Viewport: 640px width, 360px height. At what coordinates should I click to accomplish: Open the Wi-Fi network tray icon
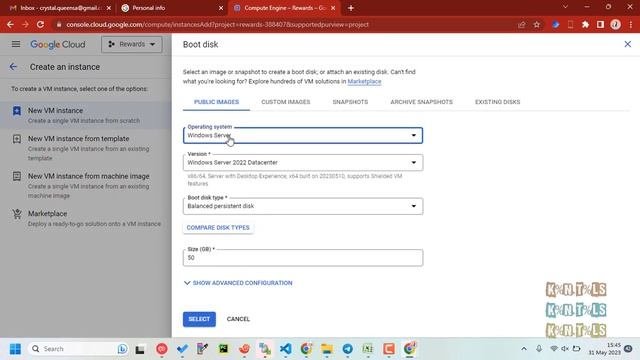[553, 349]
